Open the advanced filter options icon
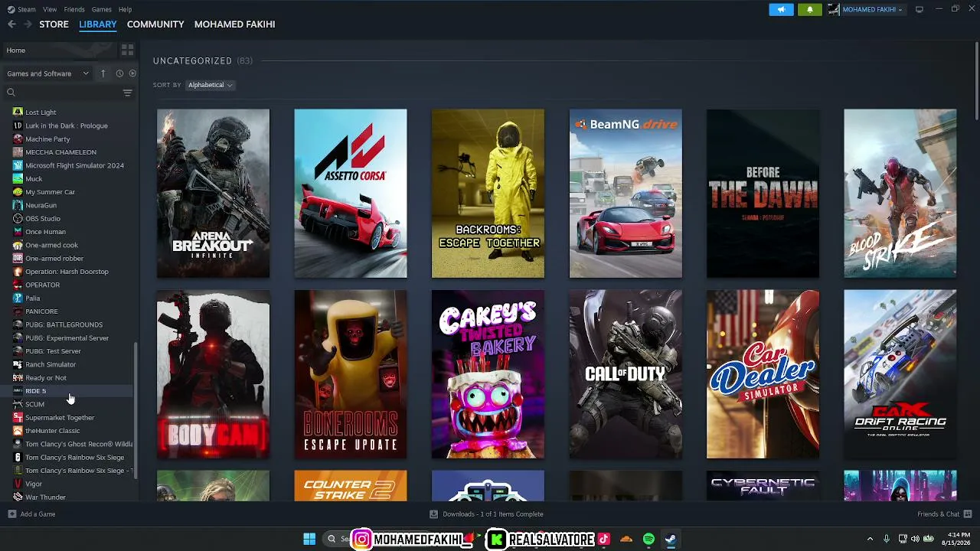 point(127,93)
